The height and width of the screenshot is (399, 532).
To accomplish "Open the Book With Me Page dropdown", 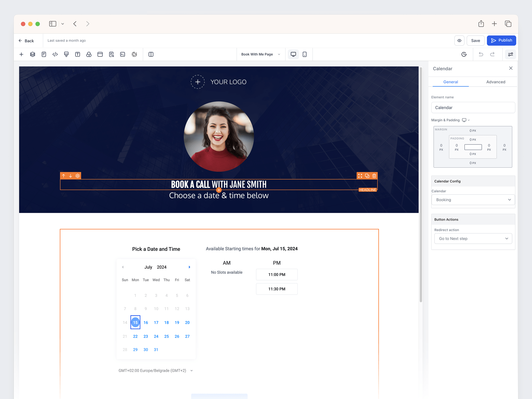I will 261,54.
